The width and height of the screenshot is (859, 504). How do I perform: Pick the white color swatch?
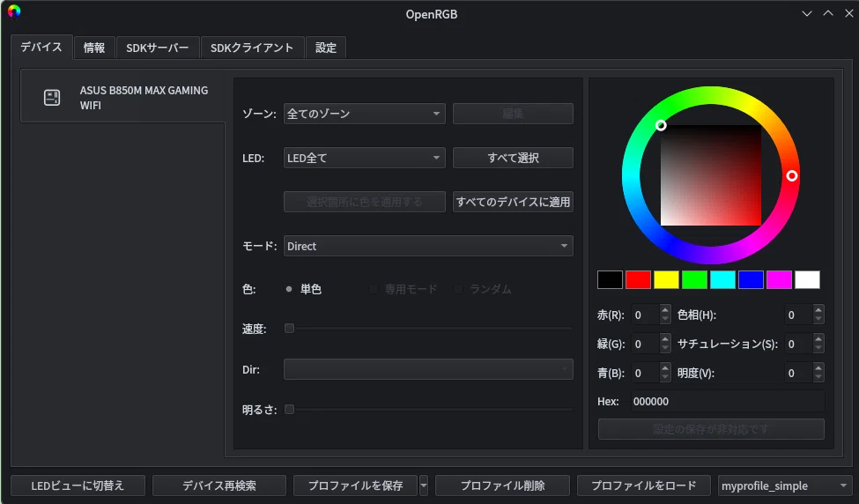(x=807, y=280)
